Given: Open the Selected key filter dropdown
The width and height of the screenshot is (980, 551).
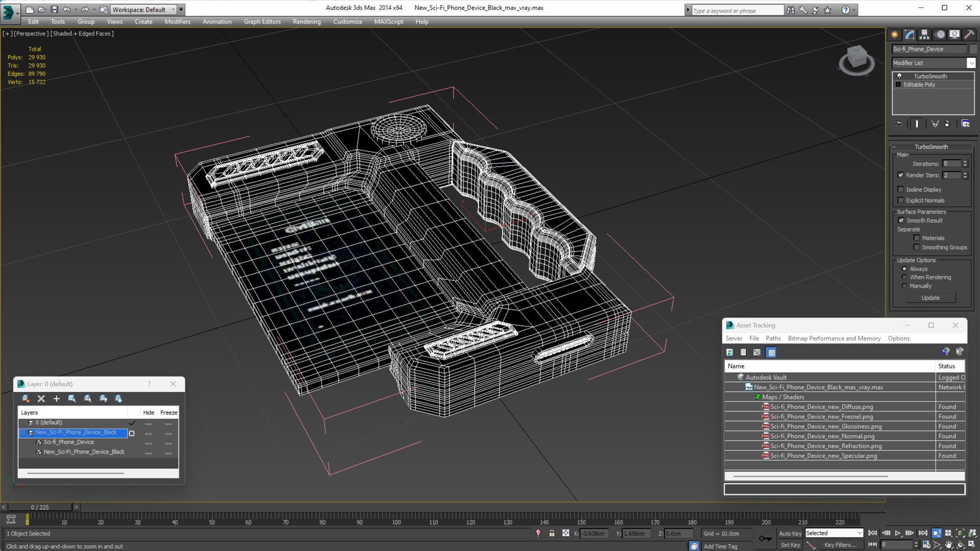Looking at the screenshot, I should tap(834, 533).
